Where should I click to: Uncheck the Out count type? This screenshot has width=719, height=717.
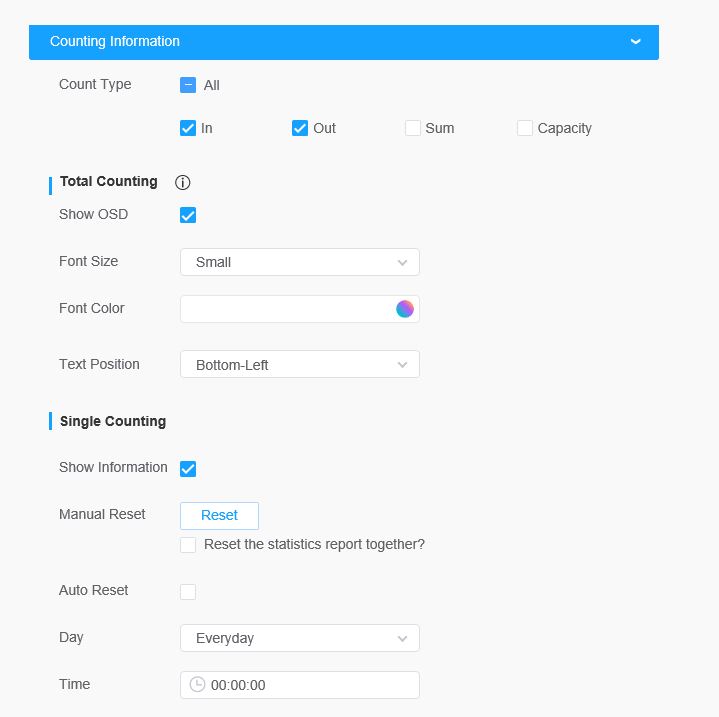300,128
